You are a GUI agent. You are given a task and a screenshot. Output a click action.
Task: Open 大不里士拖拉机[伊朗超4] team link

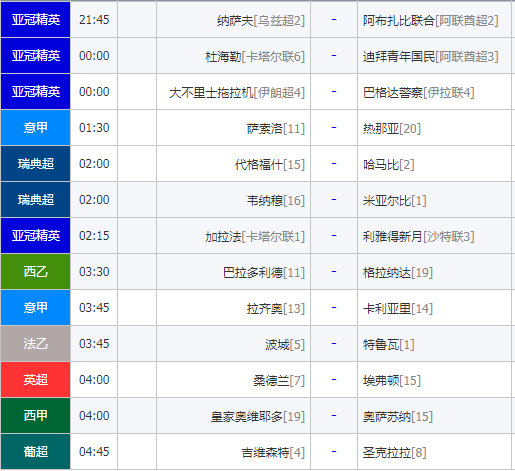237,93
